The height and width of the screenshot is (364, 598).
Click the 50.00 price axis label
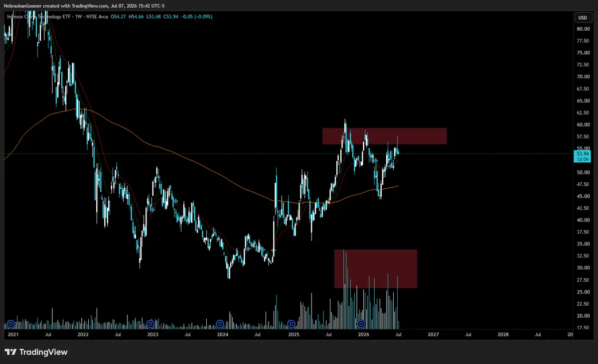pyautogui.click(x=583, y=172)
